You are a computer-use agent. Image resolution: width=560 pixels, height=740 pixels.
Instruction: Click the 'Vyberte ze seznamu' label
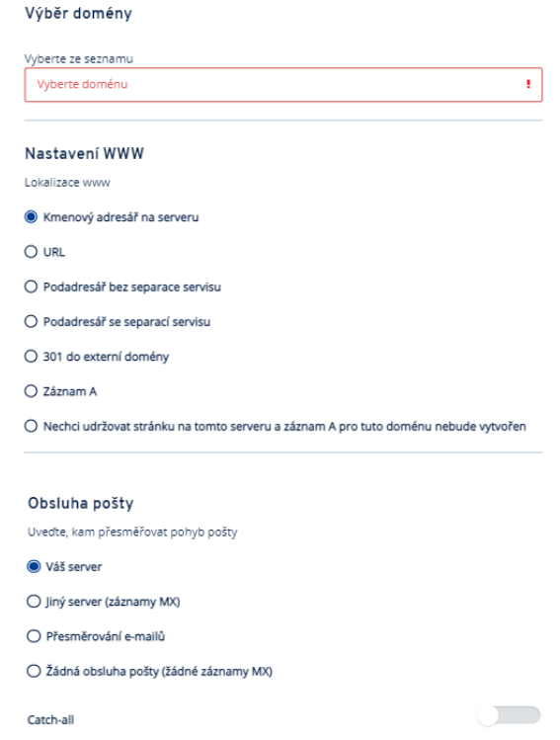[79, 59]
